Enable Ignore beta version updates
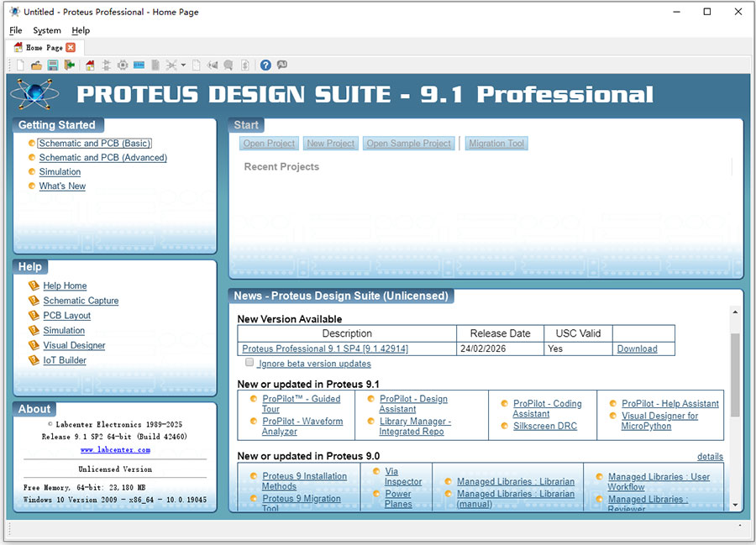756x545 pixels. (x=249, y=363)
